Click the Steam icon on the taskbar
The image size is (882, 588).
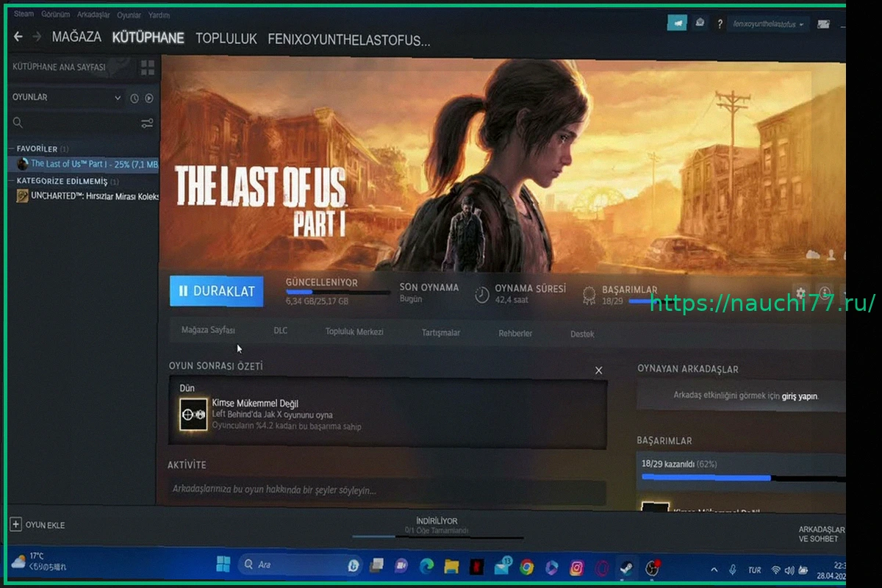(626, 567)
